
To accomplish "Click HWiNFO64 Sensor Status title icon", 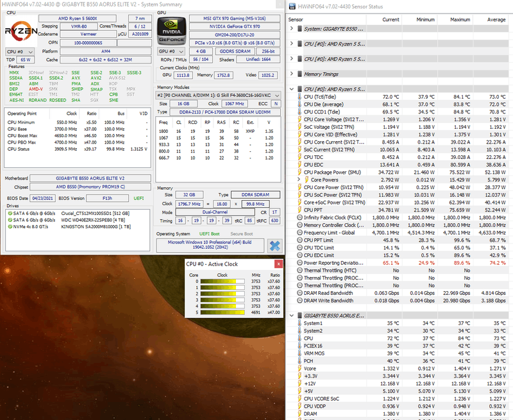I will [292, 6].
